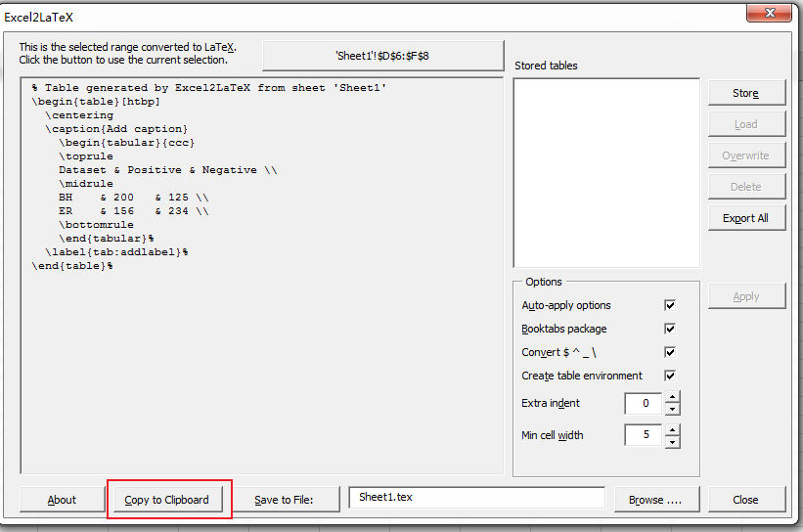Open the About dialog
Viewport: 803px width, 532px height.
[x=62, y=500]
